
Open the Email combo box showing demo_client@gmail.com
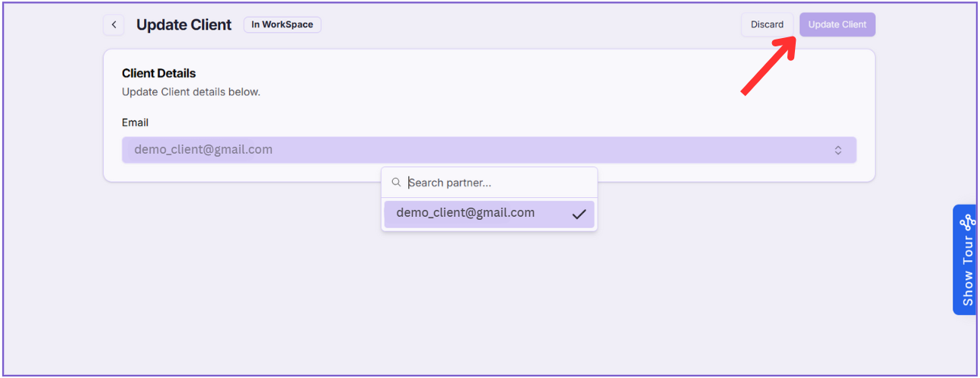coord(488,150)
